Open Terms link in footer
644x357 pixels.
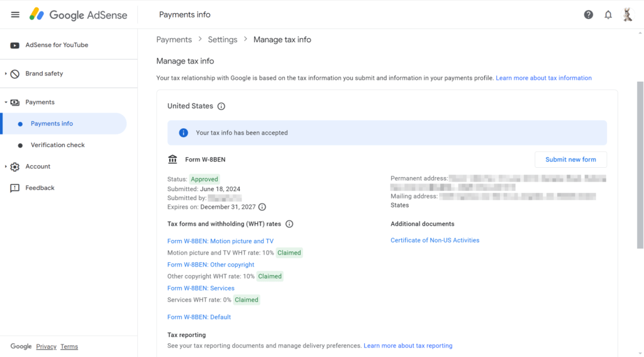[69, 347]
